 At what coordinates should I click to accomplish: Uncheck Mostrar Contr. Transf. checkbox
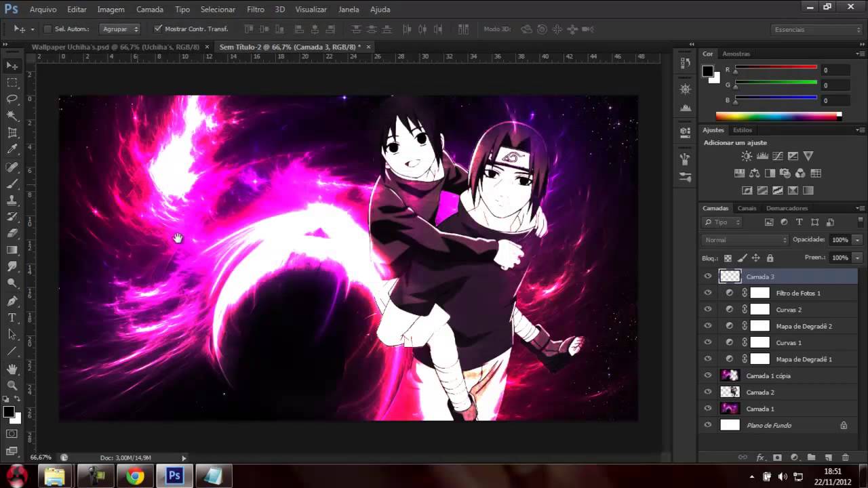pos(158,29)
